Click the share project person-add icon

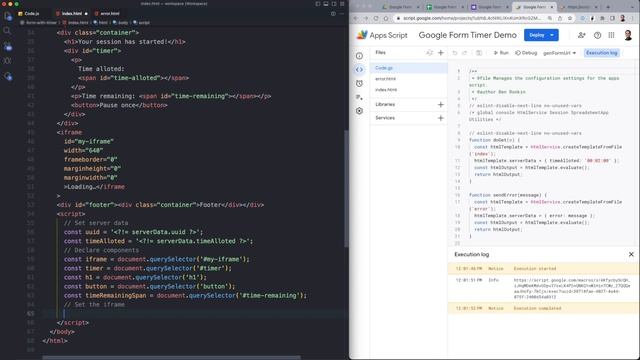pyautogui.click(x=582, y=36)
